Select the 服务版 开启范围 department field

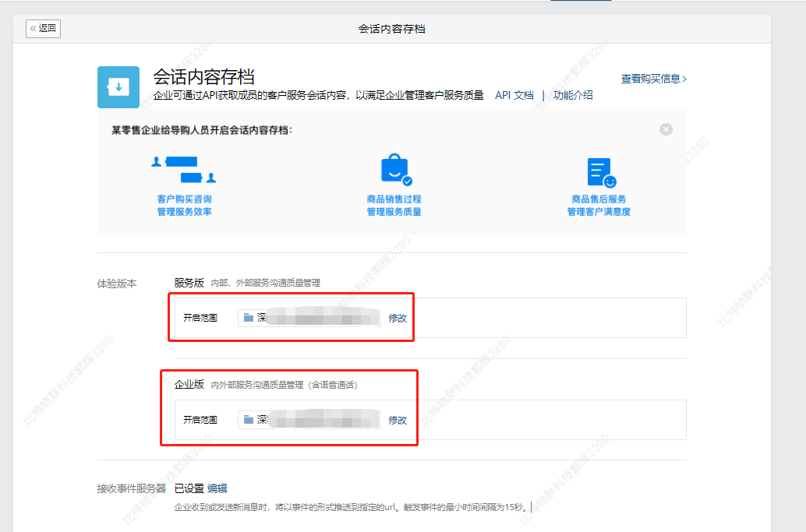tap(312, 318)
